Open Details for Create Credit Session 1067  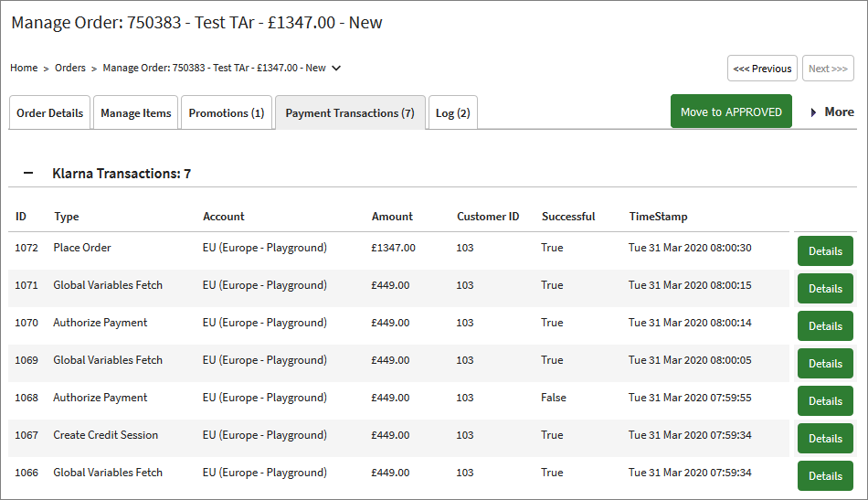pos(824,439)
